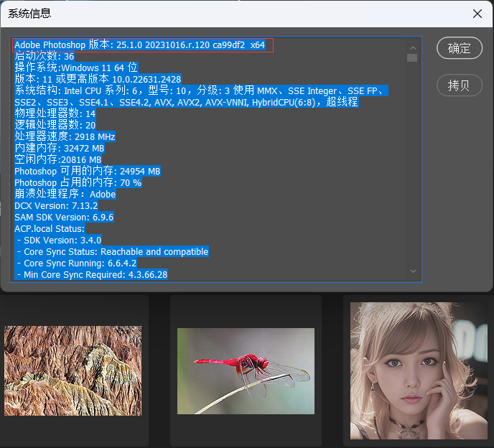Click the Core Sync Status line
The height and width of the screenshot is (448, 494).
(x=113, y=252)
